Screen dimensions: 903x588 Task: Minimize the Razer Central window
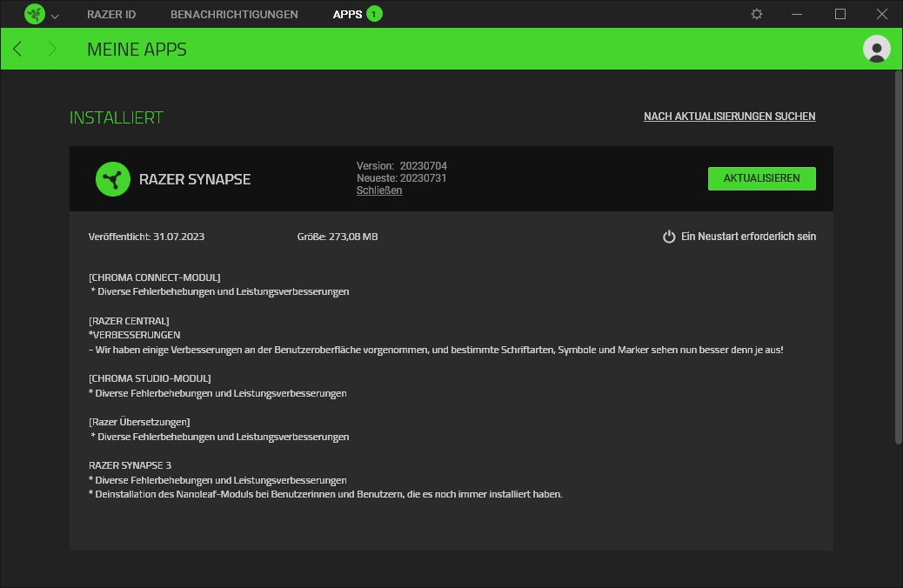[797, 14]
